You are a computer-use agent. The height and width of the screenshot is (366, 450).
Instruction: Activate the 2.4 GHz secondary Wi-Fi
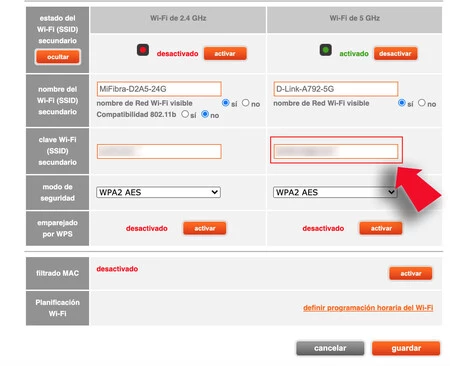225,53
